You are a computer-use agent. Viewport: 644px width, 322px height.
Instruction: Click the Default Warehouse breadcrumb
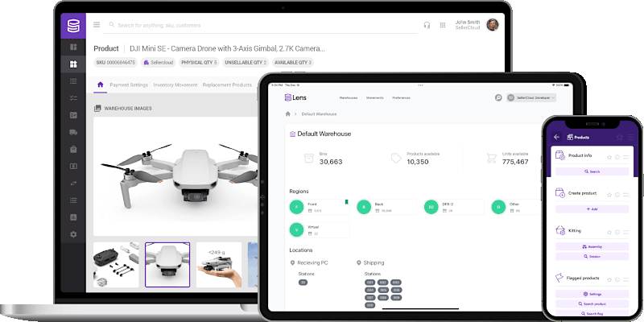coord(319,114)
